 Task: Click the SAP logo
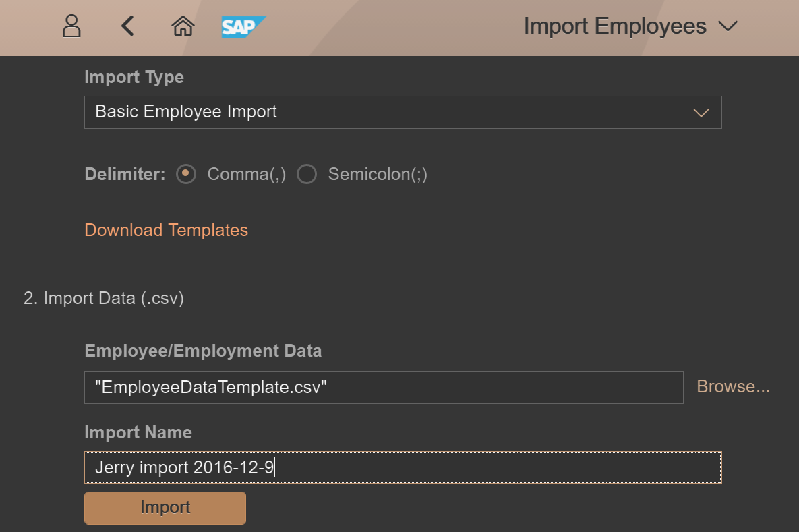pyautogui.click(x=243, y=26)
